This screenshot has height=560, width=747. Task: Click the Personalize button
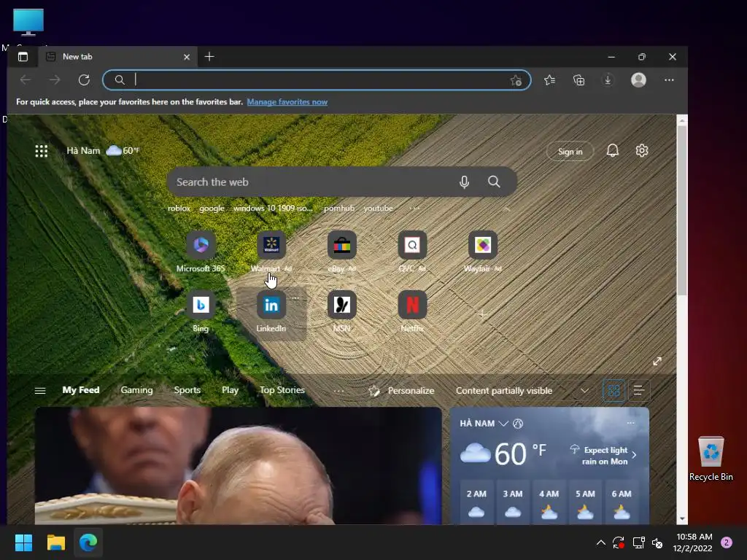pos(402,391)
